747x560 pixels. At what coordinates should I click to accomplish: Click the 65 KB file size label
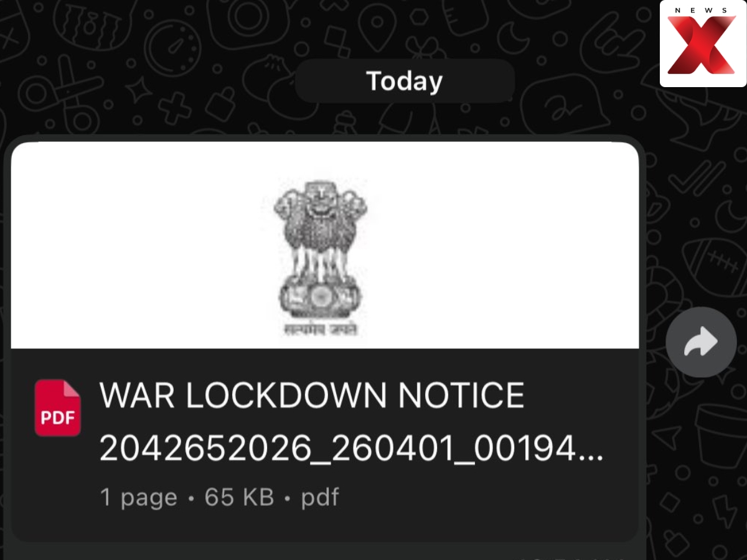coord(240,497)
